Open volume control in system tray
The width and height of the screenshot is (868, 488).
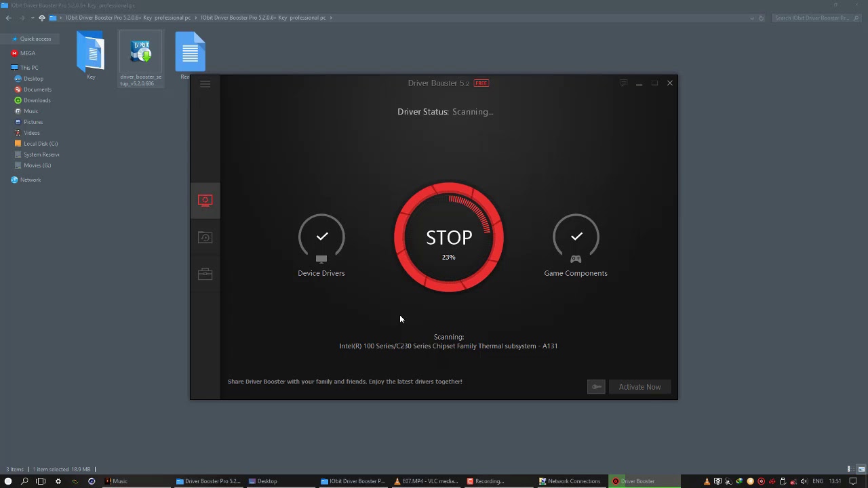[x=804, y=481]
